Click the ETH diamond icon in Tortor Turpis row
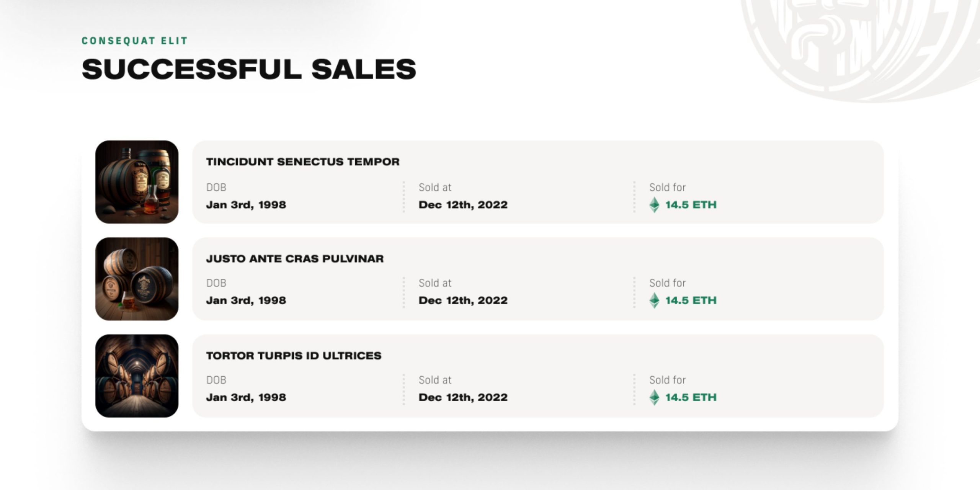The image size is (980, 490). [x=654, y=397]
